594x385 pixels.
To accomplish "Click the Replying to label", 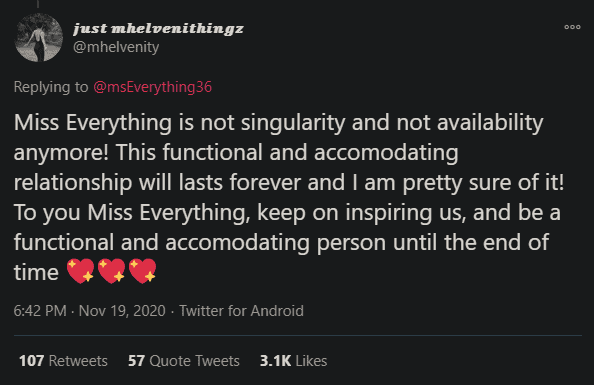I will (x=51, y=87).
